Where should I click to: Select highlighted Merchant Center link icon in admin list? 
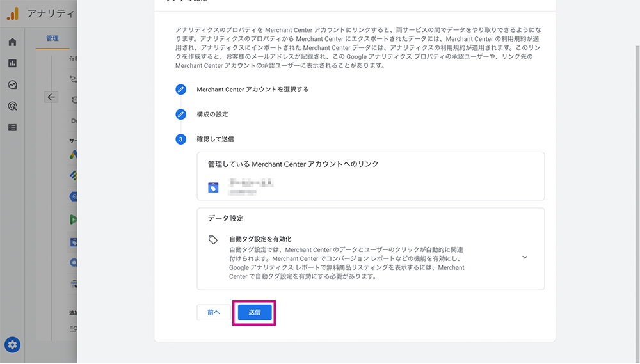(74, 242)
